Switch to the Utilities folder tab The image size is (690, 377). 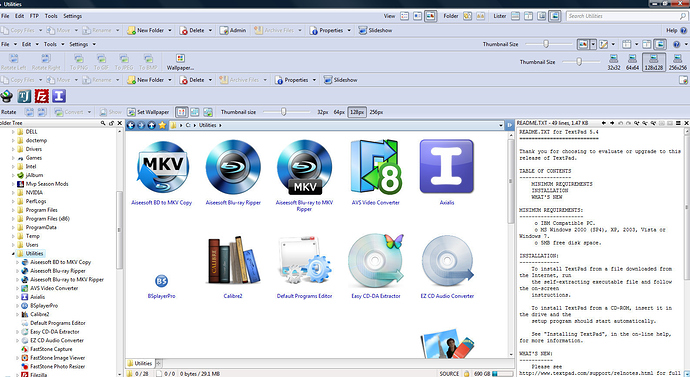(139, 363)
